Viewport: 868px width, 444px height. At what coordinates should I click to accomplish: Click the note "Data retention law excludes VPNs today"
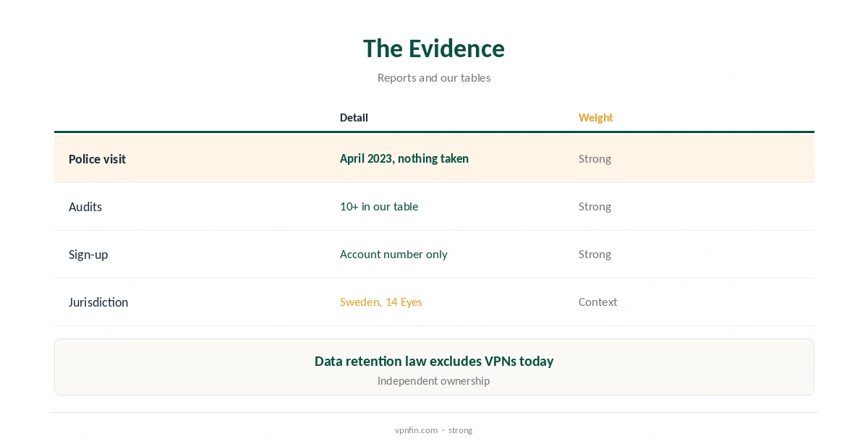click(x=434, y=361)
